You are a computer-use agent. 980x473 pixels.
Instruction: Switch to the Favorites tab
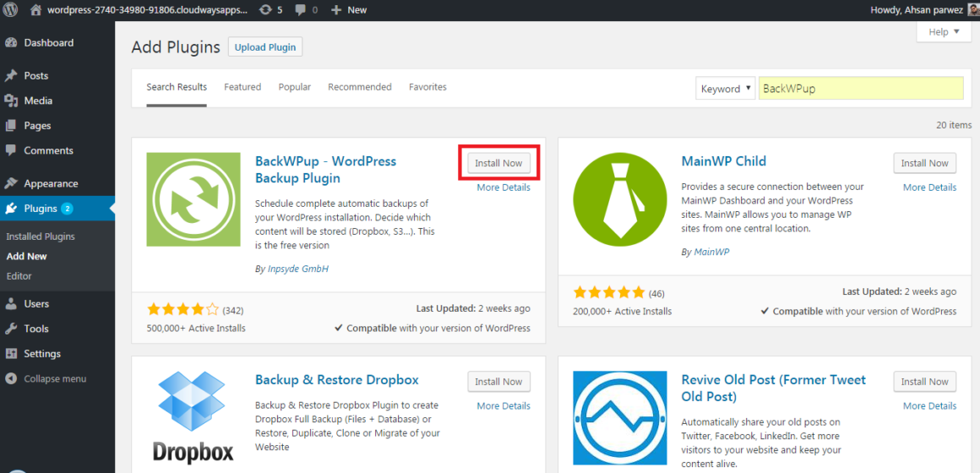[427, 88]
